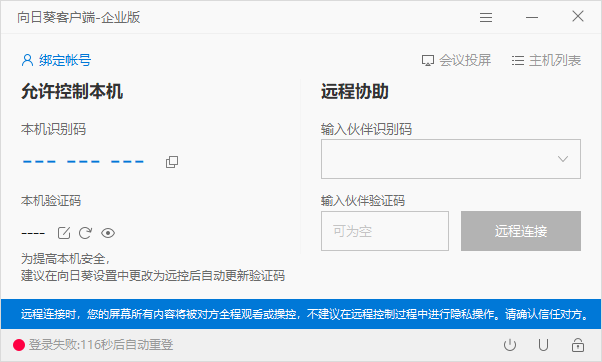Click the dashed local verification code value

point(33,233)
